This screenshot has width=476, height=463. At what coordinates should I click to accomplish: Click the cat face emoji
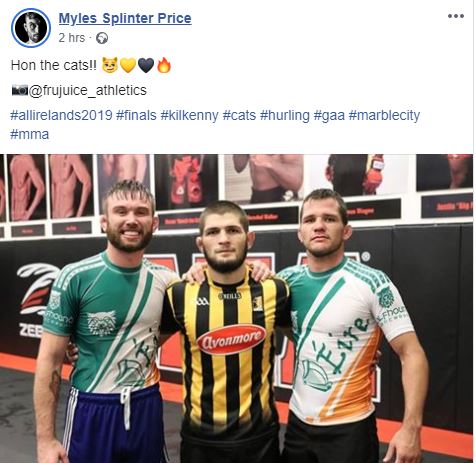(110, 65)
